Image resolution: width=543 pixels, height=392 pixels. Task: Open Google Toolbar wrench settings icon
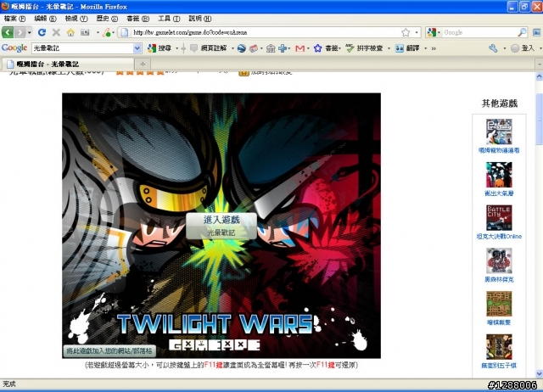pos(493,48)
